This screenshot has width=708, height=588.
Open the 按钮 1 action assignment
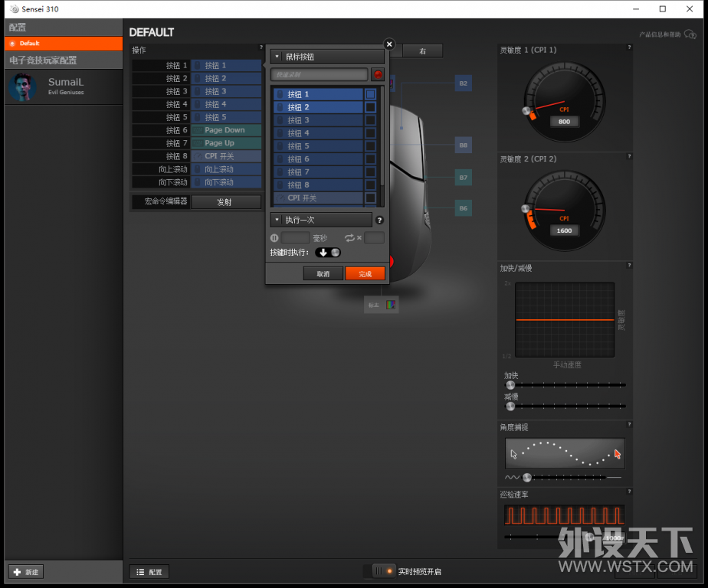[226, 65]
